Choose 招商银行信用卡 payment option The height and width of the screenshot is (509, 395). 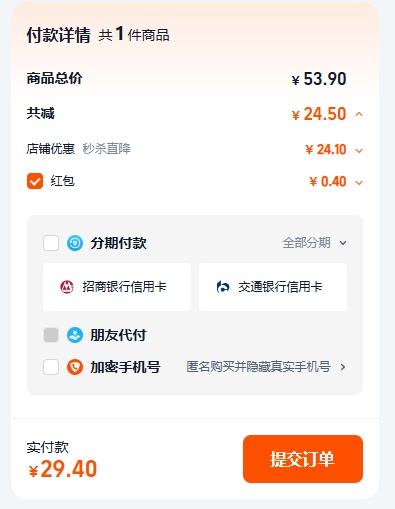(x=117, y=287)
